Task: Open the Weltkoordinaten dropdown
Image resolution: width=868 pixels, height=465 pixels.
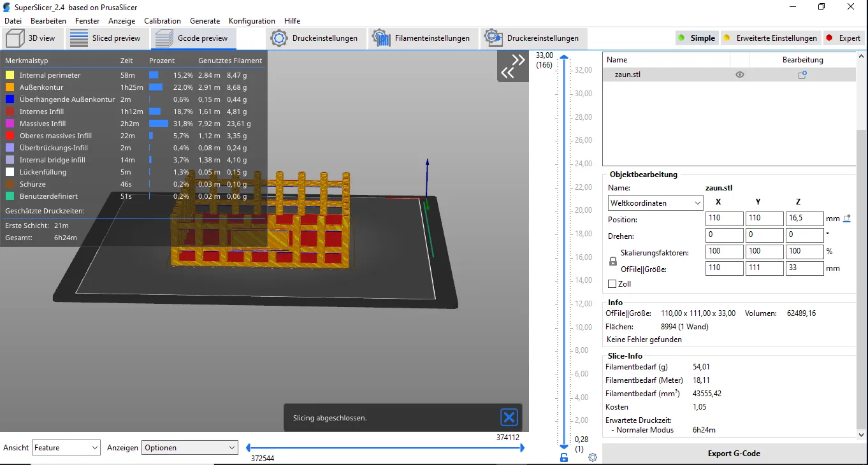Action: (655, 203)
